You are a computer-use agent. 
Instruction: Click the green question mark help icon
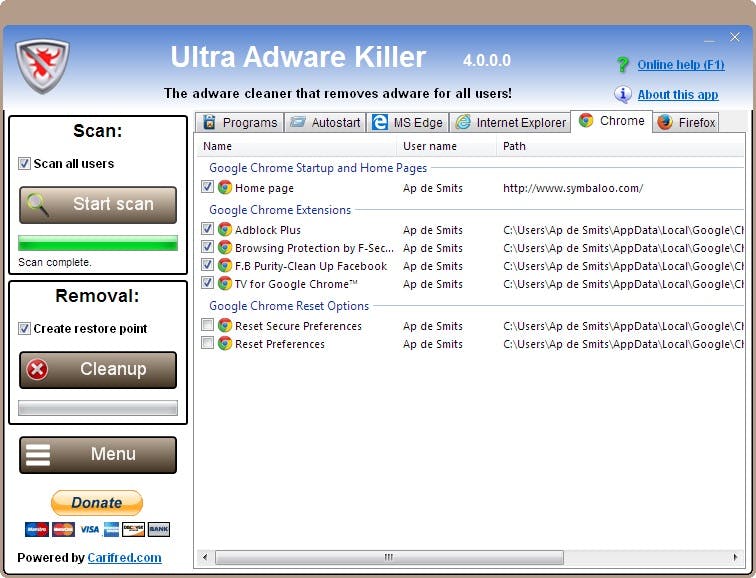click(x=622, y=65)
